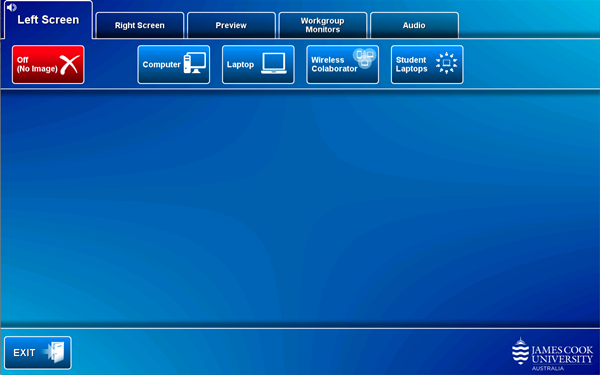Choose Laptop as the screen source

pyautogui.click(x=258, y=64)
